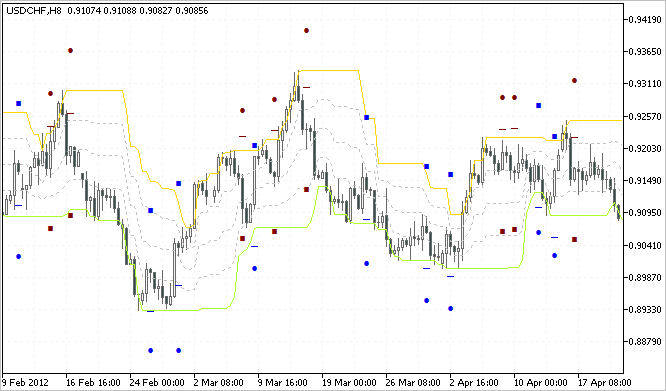
Task: Click the 2 Mar 08:00 date label
Action: (x=219, y=383)
